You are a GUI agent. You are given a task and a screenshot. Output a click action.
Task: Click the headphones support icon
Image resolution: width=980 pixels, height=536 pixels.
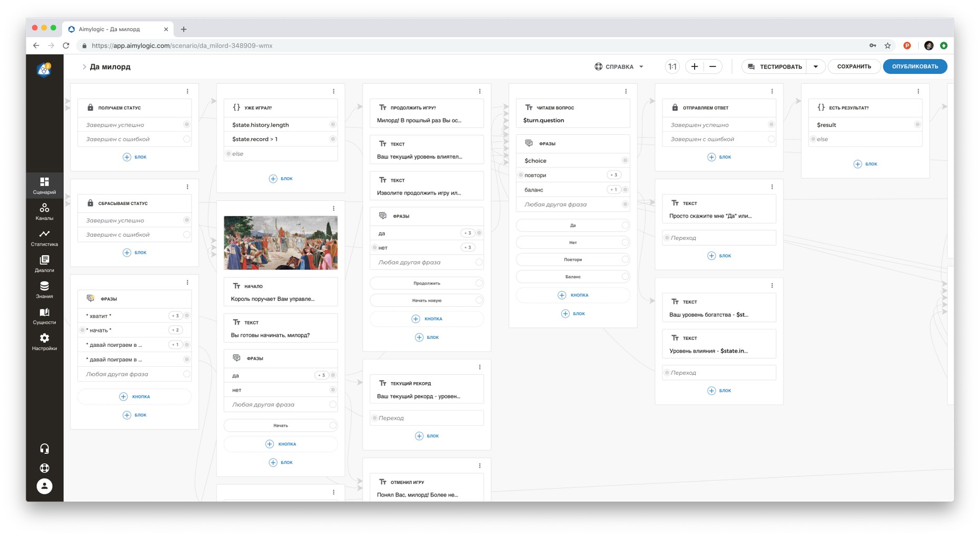tap(44, 449)
